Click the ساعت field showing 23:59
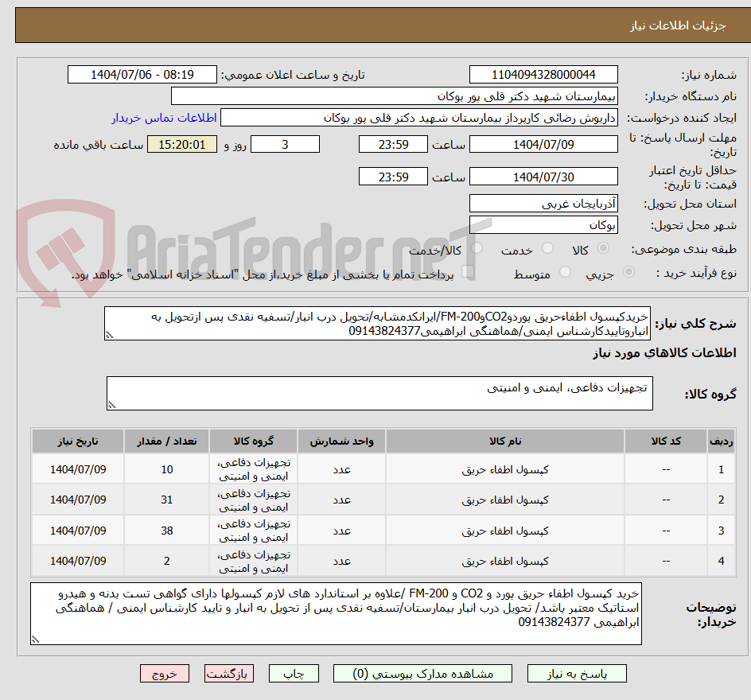 click(392, 144)
